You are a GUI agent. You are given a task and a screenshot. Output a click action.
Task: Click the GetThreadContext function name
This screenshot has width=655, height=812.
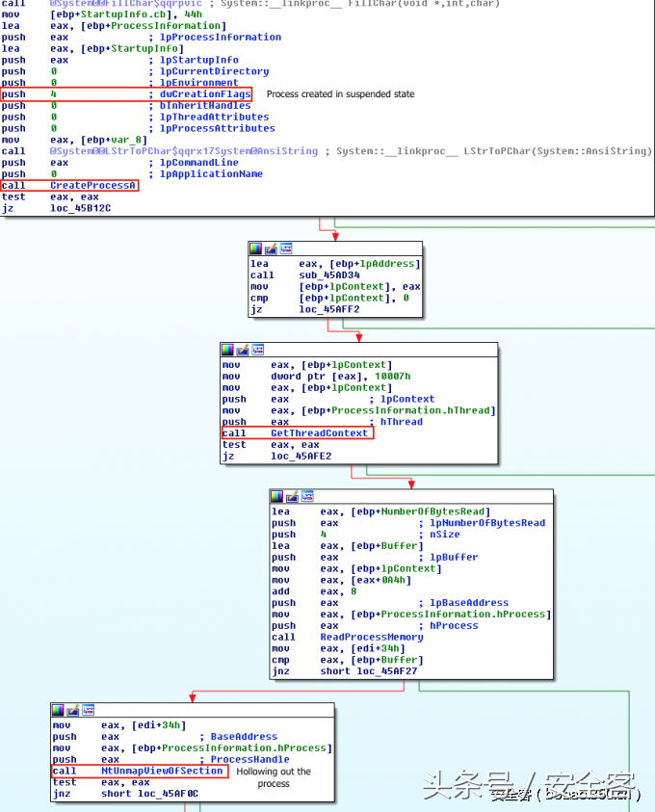[319, 432]
